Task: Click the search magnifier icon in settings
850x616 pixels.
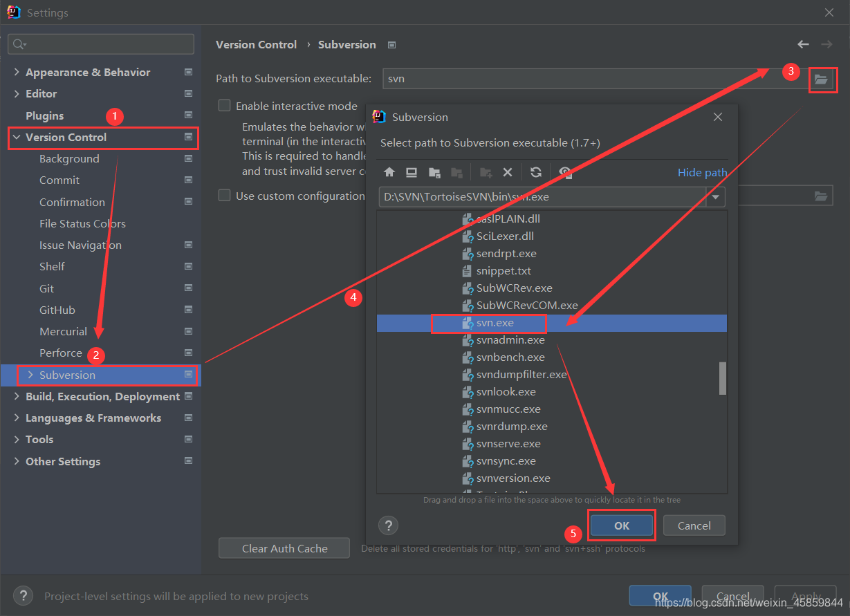Action: pos(19,44)
